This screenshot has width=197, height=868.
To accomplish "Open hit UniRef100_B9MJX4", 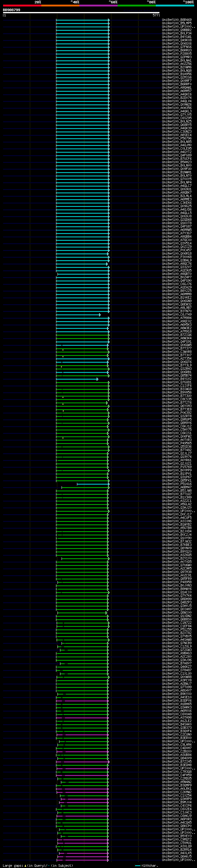I will click(x=177, y=802).
